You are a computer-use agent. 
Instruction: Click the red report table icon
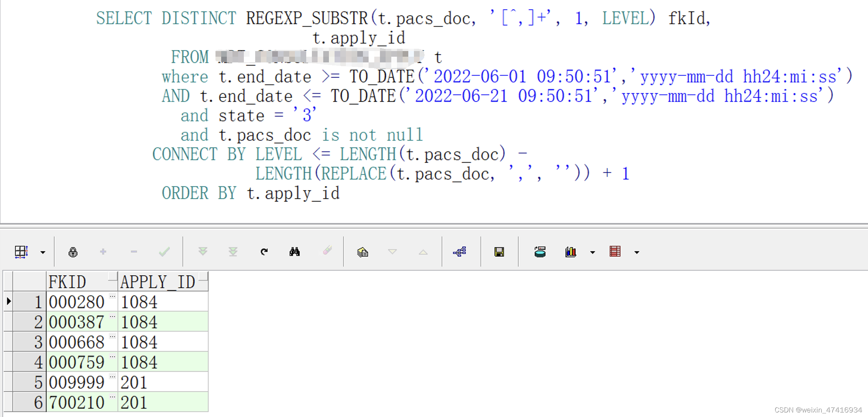click(615, 252)
